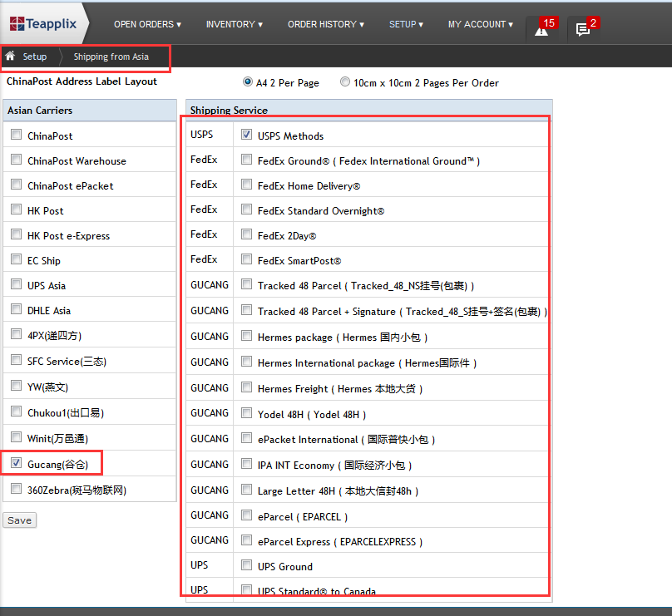Enable Tracked 48 Parcel + Signature
The width and height of the screenshot is (672, 616).
coord(246,310)
